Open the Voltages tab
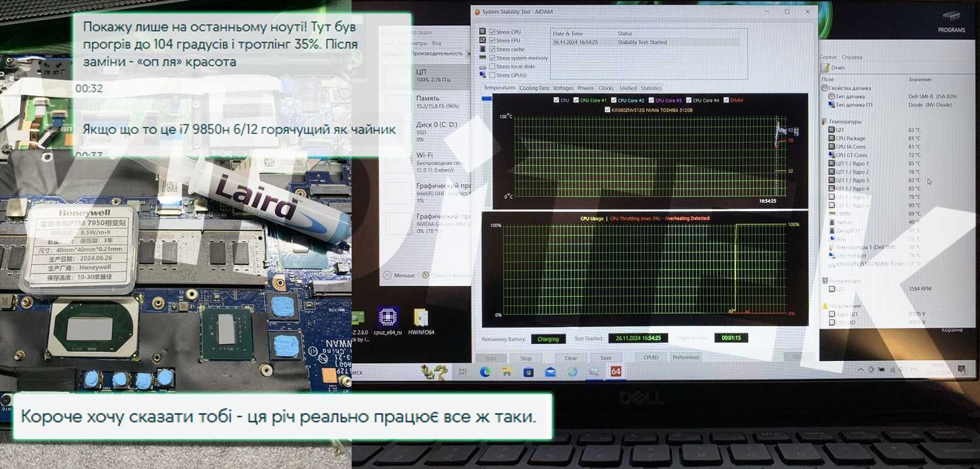This screenshot has height=469, width=980. coord(563,88)
